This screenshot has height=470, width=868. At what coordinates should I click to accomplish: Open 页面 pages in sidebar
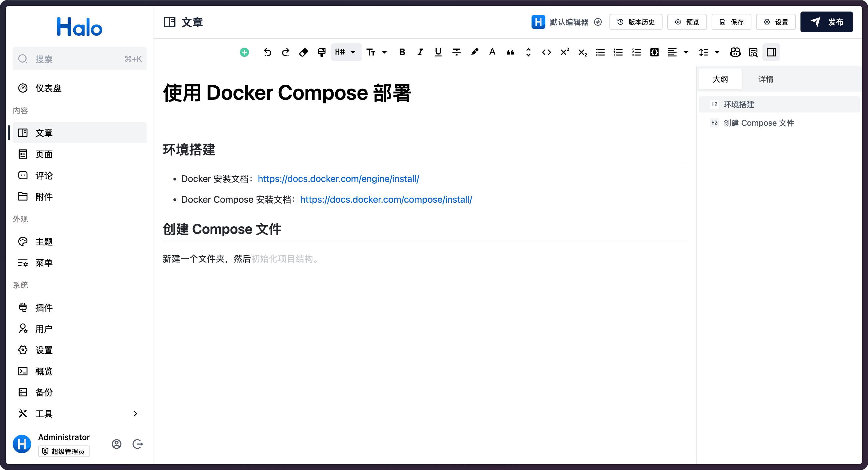[x=80, y=154]
